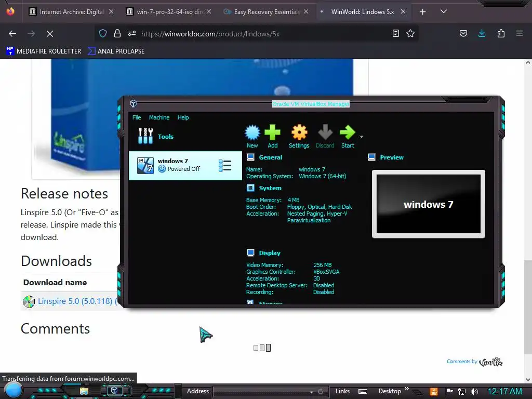The image size is (532, 399).
Task: Open the Firefox extensions icon
Action: click(501, 33)
